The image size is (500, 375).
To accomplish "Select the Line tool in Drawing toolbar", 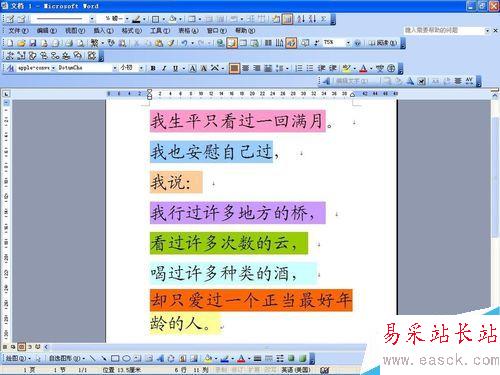I will click(x=92, y=359).
